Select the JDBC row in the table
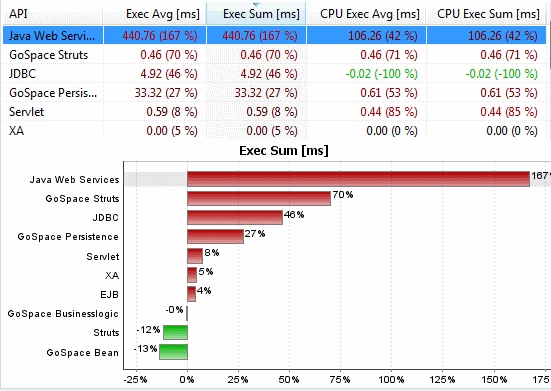The image size is (551, 391). 275,73
